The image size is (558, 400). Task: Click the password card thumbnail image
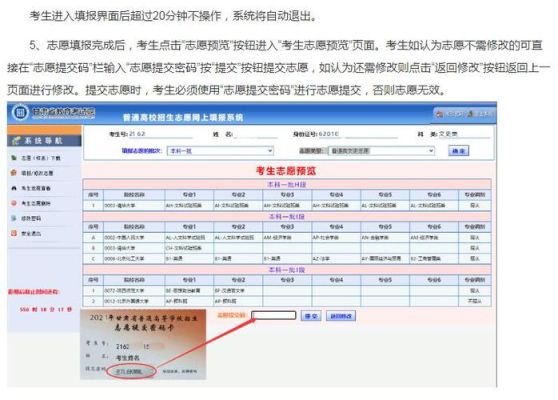(x=143, y=344)
